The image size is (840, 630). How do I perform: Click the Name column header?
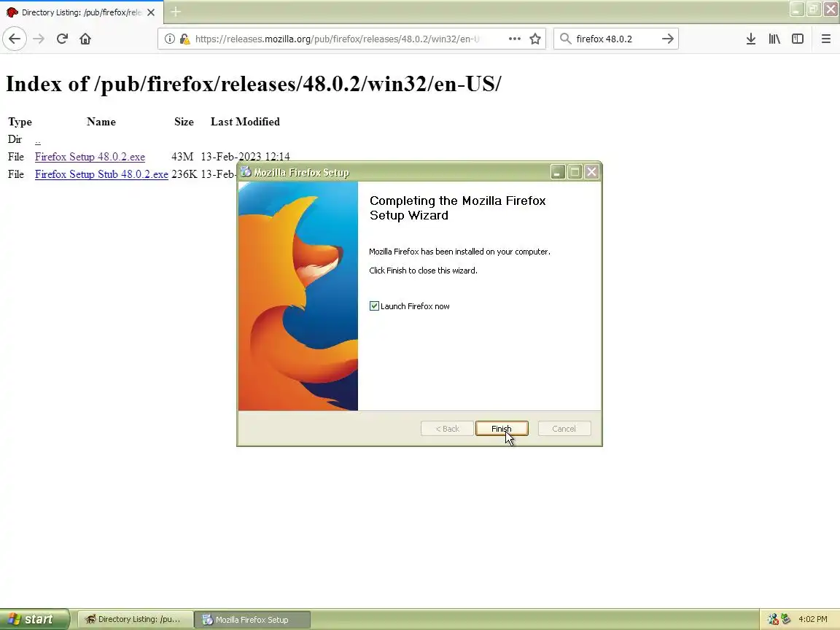pos(101,122)
